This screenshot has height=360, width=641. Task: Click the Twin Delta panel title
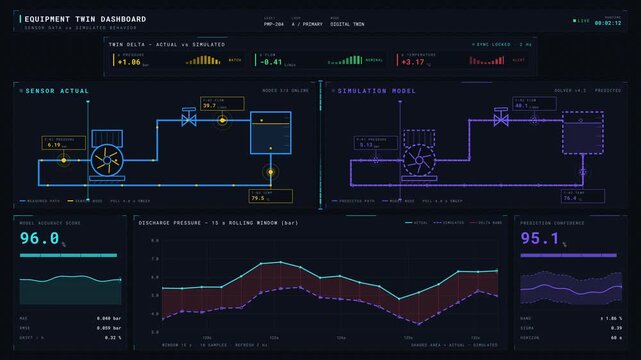coord(167,44)
